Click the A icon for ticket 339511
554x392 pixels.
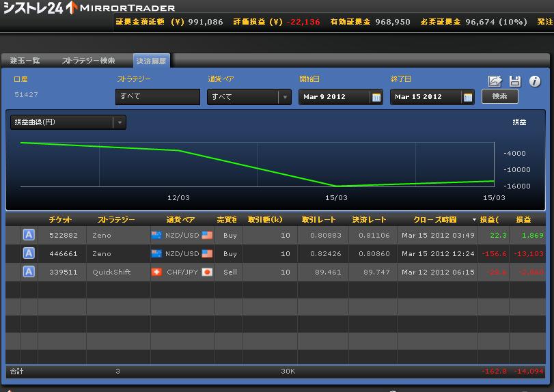pyautogui.click(x=29, y=272)
